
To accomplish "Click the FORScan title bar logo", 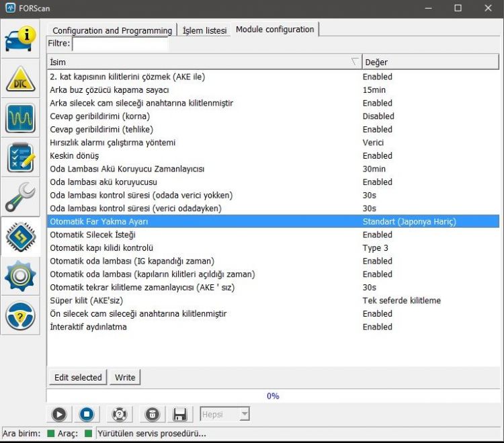I will click(x=10, y=8).
